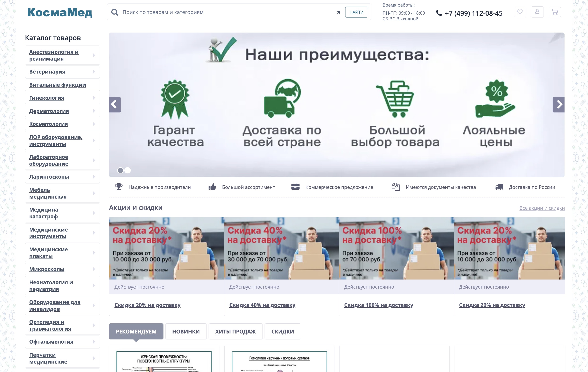Open the Офтальмология category
Viewport: 588px width, 372px height.
[51, 342]
